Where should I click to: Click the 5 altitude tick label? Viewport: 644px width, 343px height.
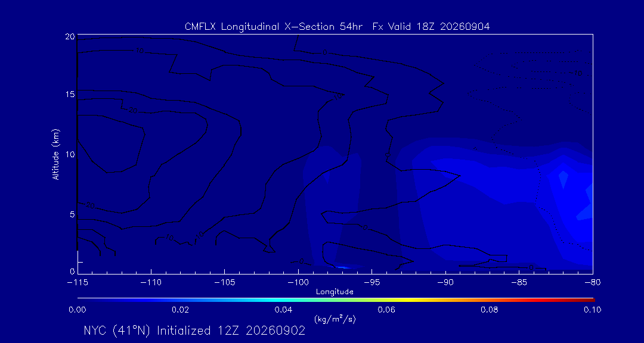point(72,214)
